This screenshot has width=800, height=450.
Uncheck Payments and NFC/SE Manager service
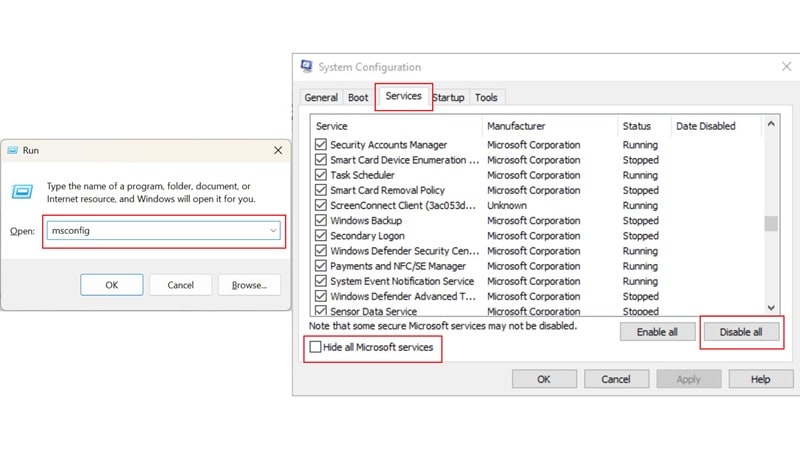click(x=320, y=266)
